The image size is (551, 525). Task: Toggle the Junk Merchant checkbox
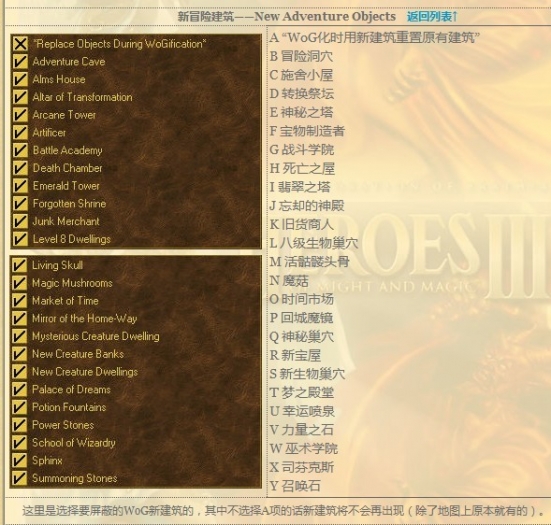pos(20,221)
